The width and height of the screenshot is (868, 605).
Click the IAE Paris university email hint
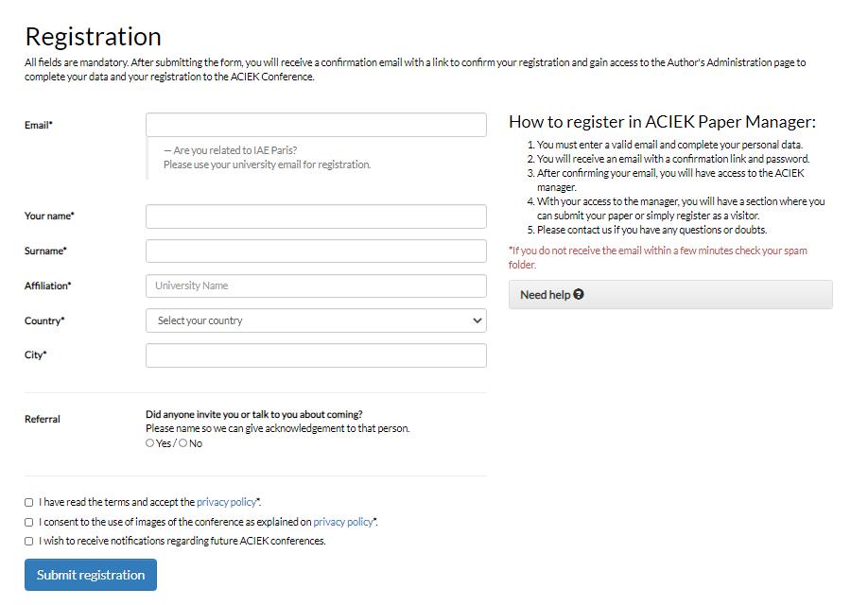click(x=267, y=158)
